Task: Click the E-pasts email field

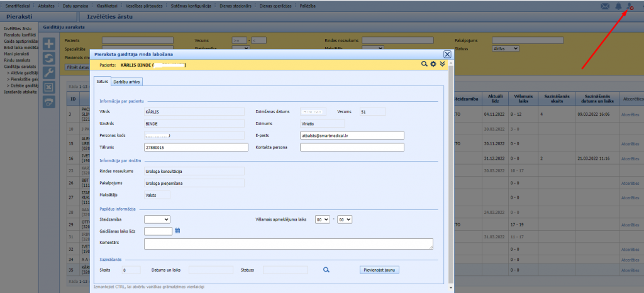Action: [352, 135]
